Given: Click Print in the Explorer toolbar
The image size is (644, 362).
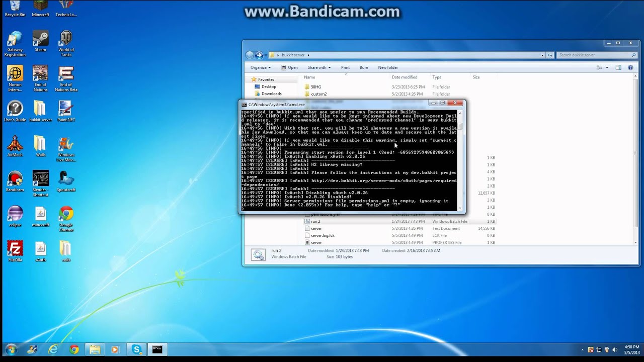Looking at the screenshot, I should click(345, 67).
